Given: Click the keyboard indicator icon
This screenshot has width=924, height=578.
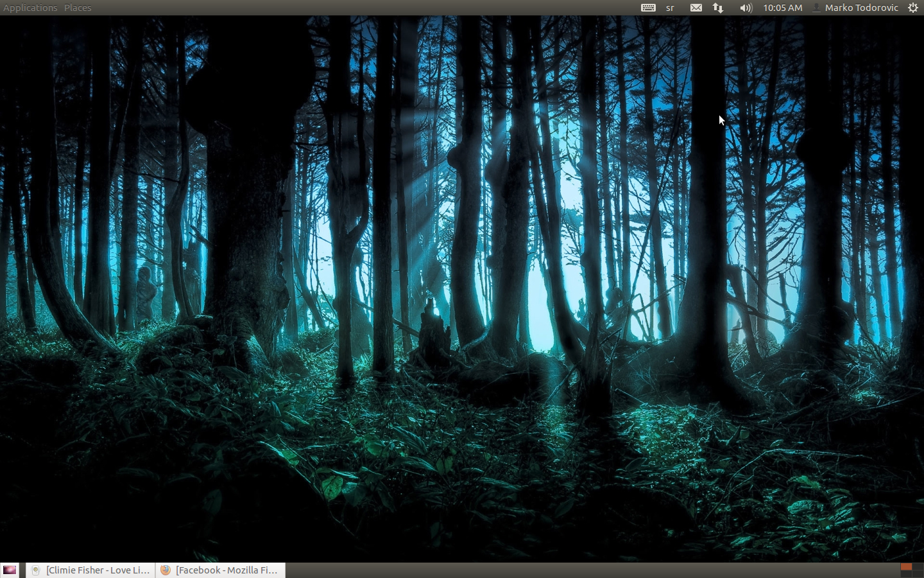Looking at the screenshot, I should tap(648, 8).
